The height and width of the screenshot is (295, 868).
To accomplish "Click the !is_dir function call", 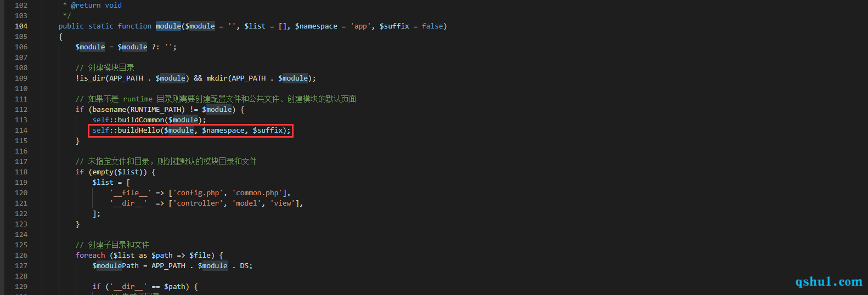I will [90, 78].
